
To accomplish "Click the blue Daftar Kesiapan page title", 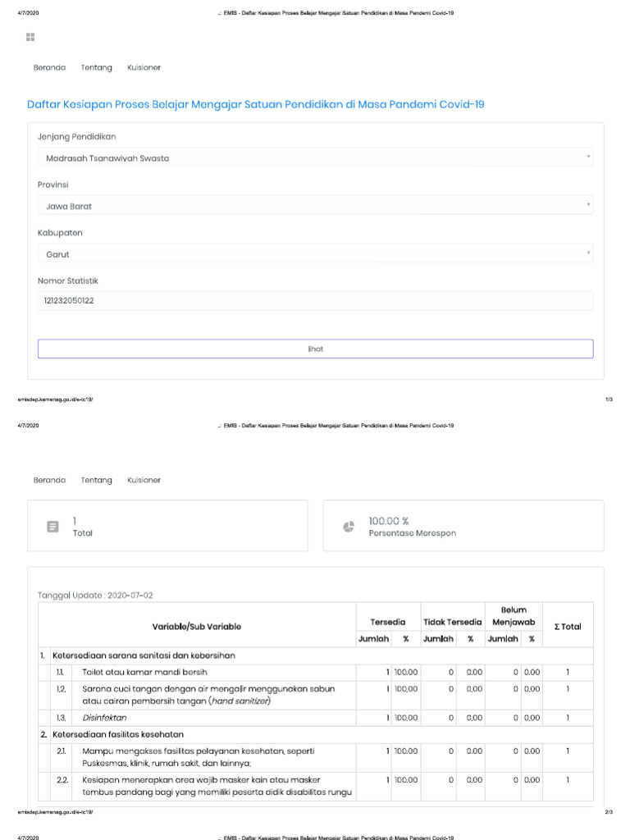I will point(256,105).
